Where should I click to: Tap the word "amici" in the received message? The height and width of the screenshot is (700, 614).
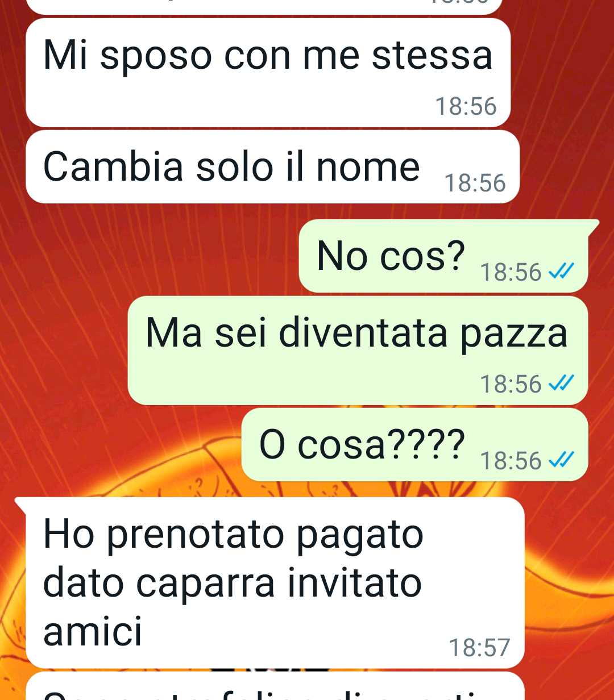(x=93, y=632)
